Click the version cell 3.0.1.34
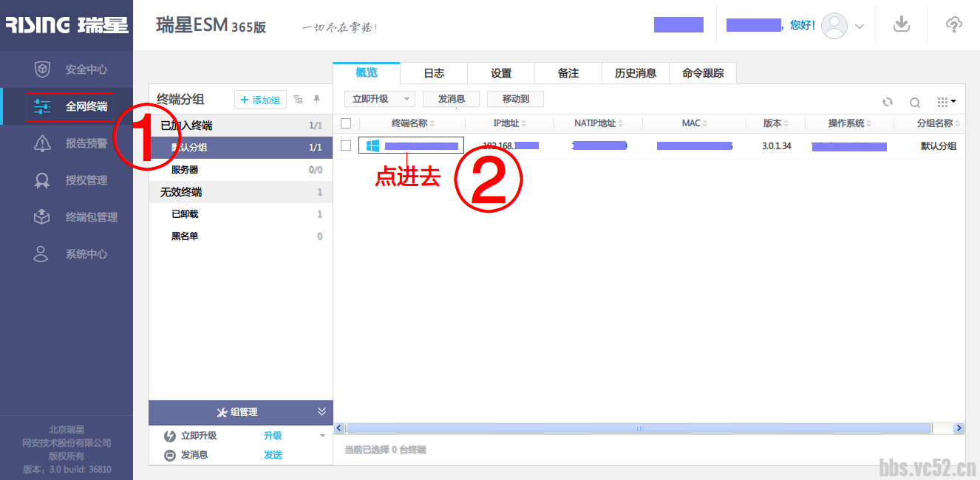980x480 pixels. click(776, 146)
